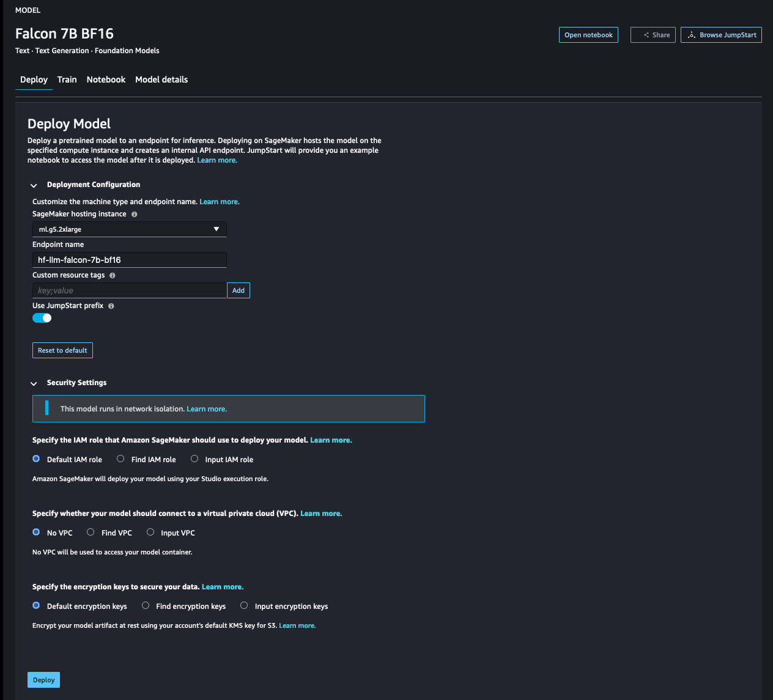This screenshot has width=773, height=700.
Task: Click Add to add resource tag
Action: click(x=239, y=290)
